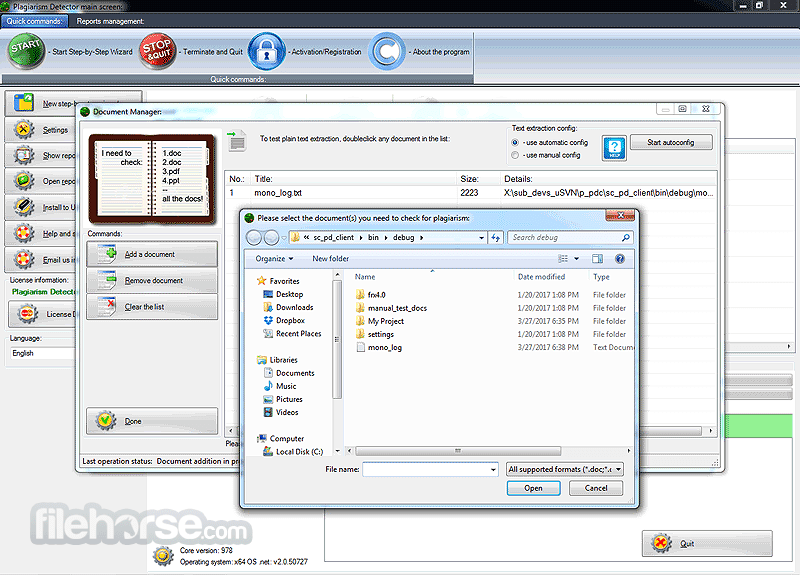800x575 pixels.
Task: Click the License gear icon
Action: click(28, 314)
